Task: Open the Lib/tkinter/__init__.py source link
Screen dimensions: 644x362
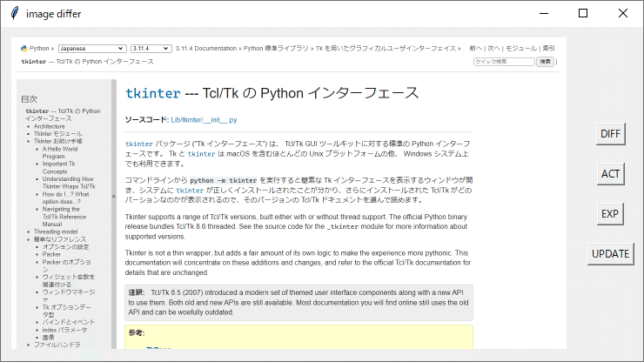Action: click(x=204, y=120)
